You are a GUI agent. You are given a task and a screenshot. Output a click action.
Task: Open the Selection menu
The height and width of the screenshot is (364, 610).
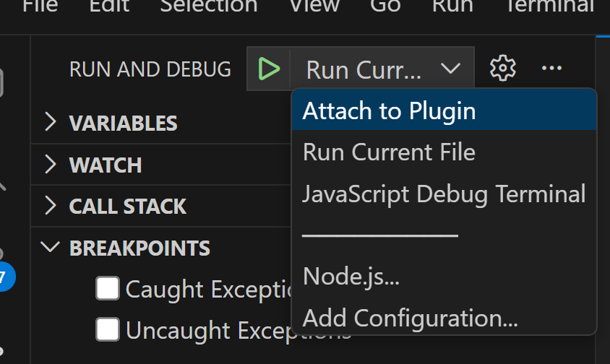tap(209, 6)
